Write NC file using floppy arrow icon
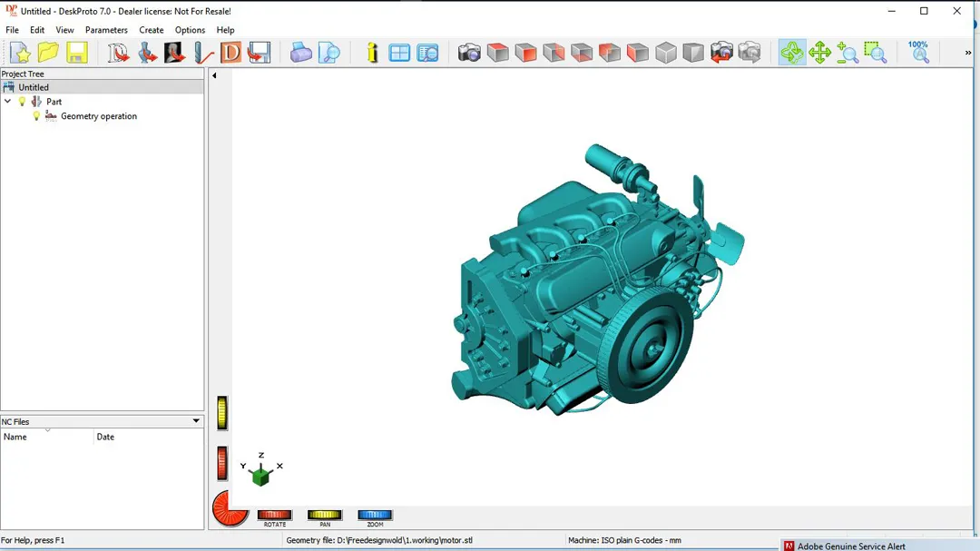The height and width of the screenshot is (551, 980). pyautogui.click(x=259, y=53)
